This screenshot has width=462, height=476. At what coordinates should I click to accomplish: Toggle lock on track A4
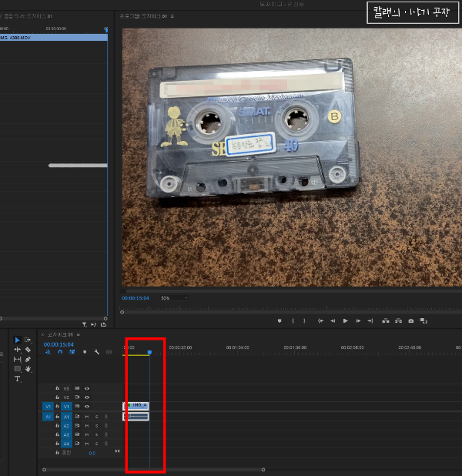(57, 444)
